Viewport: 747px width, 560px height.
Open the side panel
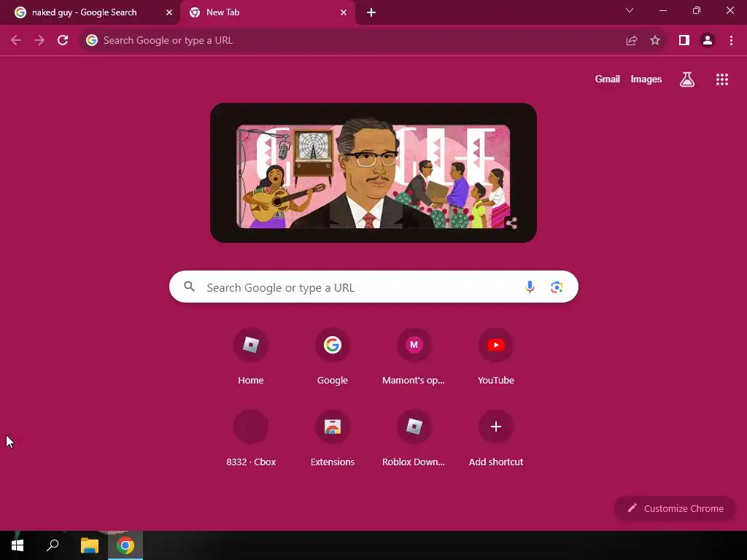pyautogui.click(x=684, y=41)
